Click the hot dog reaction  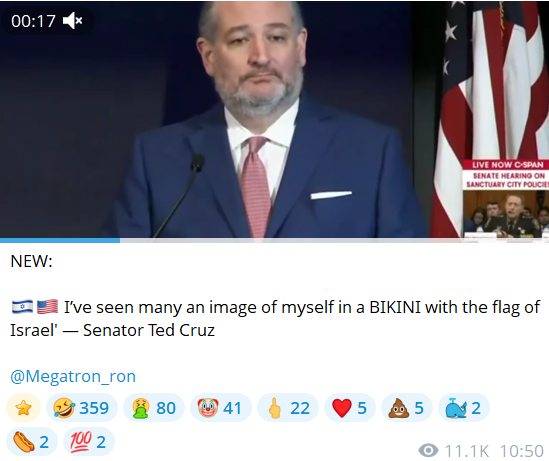32,441
